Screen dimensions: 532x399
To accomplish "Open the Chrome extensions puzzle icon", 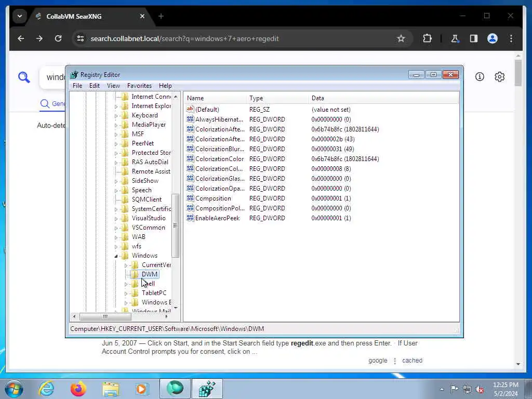I will coord(427,38).
